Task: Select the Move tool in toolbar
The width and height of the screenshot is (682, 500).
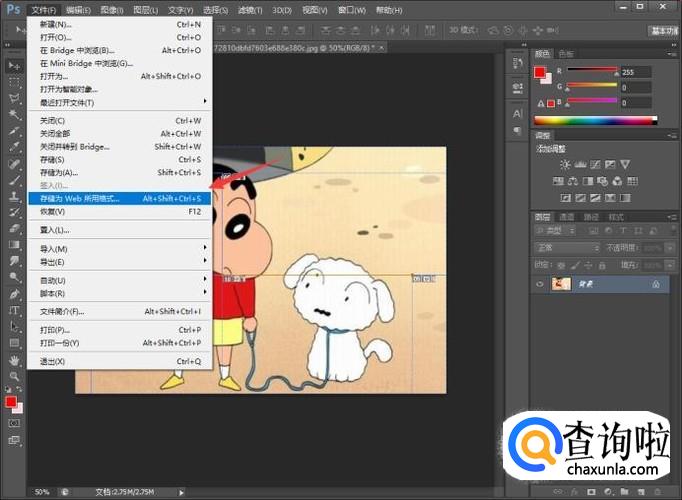Action: coord(14,64)
